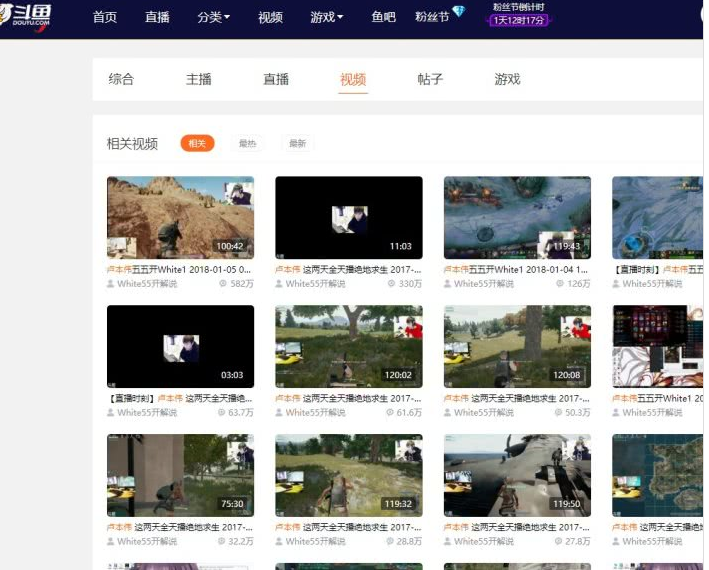Open the 119:43 League video thumbnail
Screen dimensions: 709x570
pyautogui.click(x=517, y=217)
